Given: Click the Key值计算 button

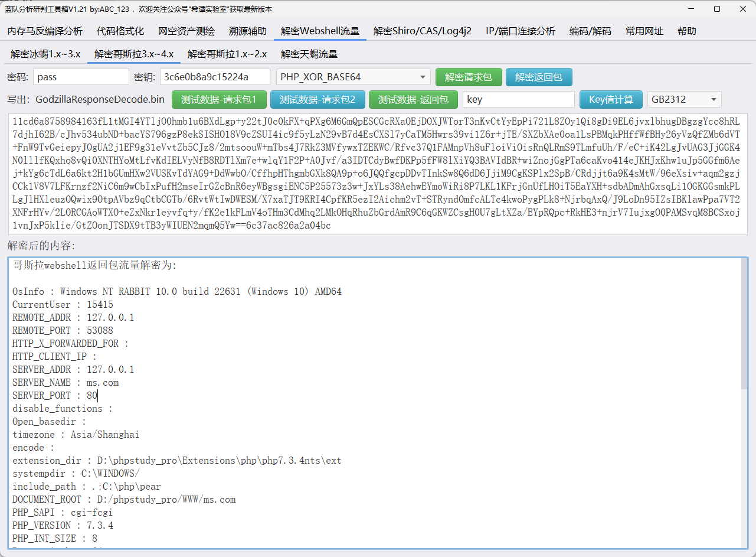Looking at the screenshot, I should tap(611, 100).
